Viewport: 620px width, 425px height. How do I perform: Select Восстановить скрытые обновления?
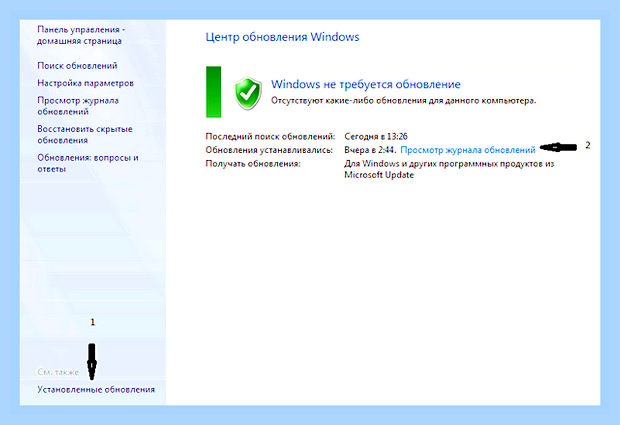[x=85, y=134]
